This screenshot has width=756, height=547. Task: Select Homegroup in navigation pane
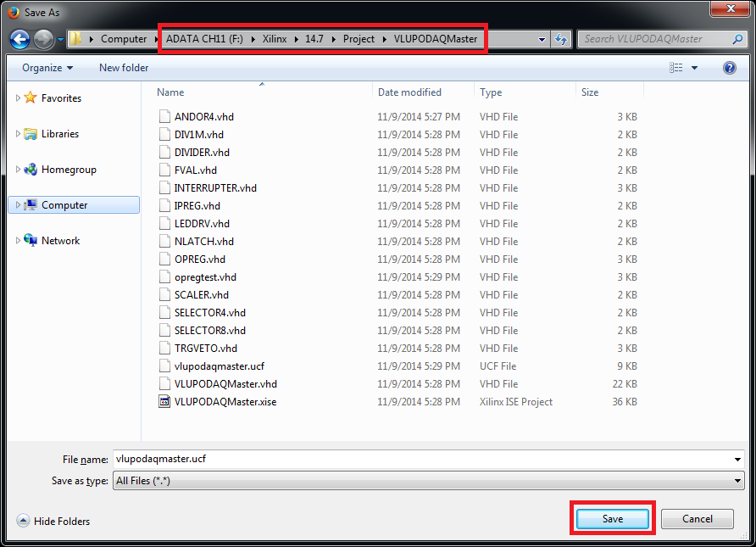pos(69,170)
